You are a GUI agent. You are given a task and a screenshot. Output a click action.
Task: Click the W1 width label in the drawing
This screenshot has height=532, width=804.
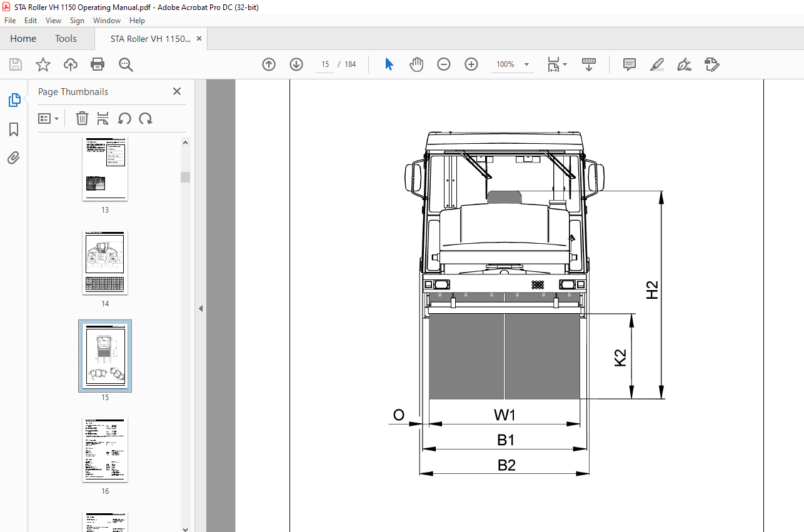click(505, 414)
